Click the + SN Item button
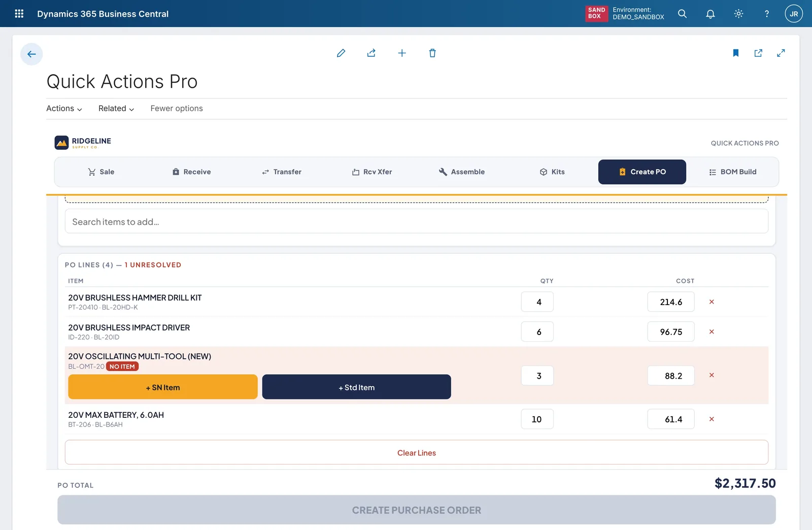Image resolution: width=812 pixels, height=530 pixels. pyautogui.click(x=163, y=387)
